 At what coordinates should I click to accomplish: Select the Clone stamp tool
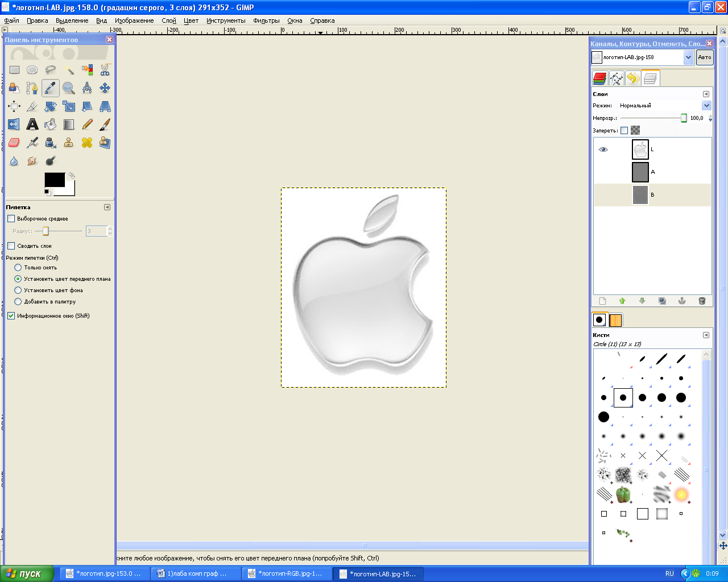click(x=69, y=143)
